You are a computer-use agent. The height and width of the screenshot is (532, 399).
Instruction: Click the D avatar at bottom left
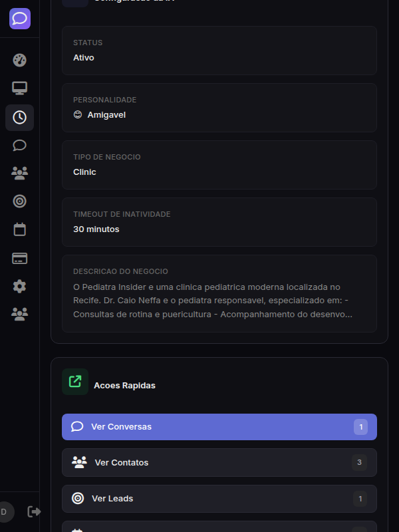pos(3,512)
